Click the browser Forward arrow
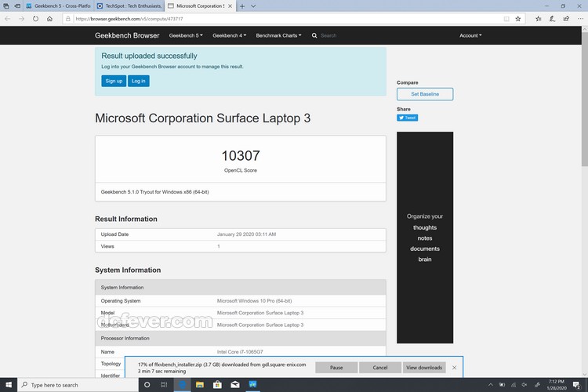The height and width of the screenshot is (392, 588). coord(21,19)
